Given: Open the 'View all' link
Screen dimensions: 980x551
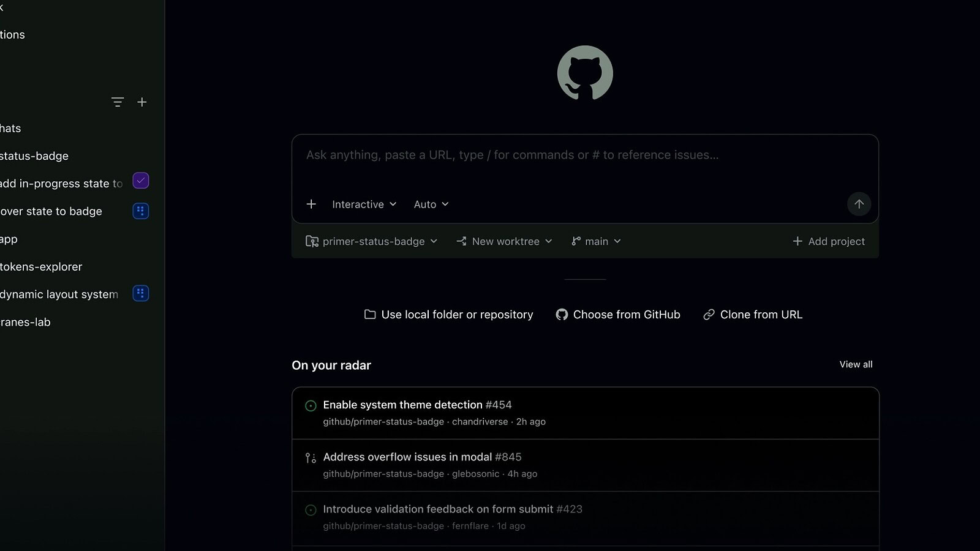Looking at the screenshot, I should click(856, 364).
